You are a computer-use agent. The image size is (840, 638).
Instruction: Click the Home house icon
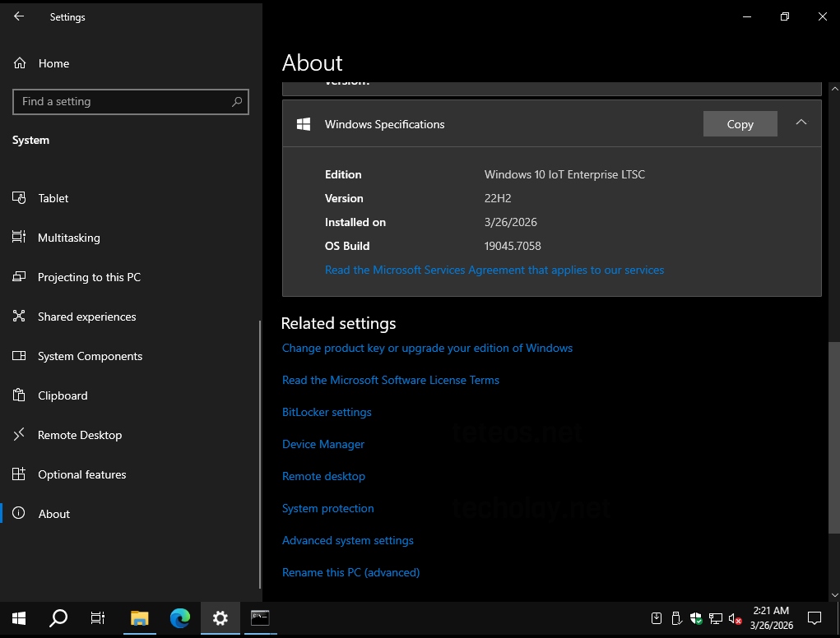(19, 63)
